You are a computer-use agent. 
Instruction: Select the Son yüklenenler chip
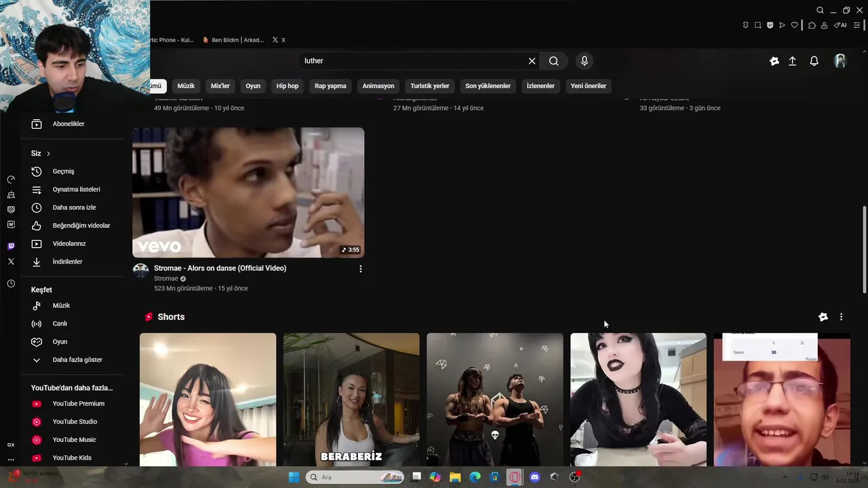pos(488,86)
